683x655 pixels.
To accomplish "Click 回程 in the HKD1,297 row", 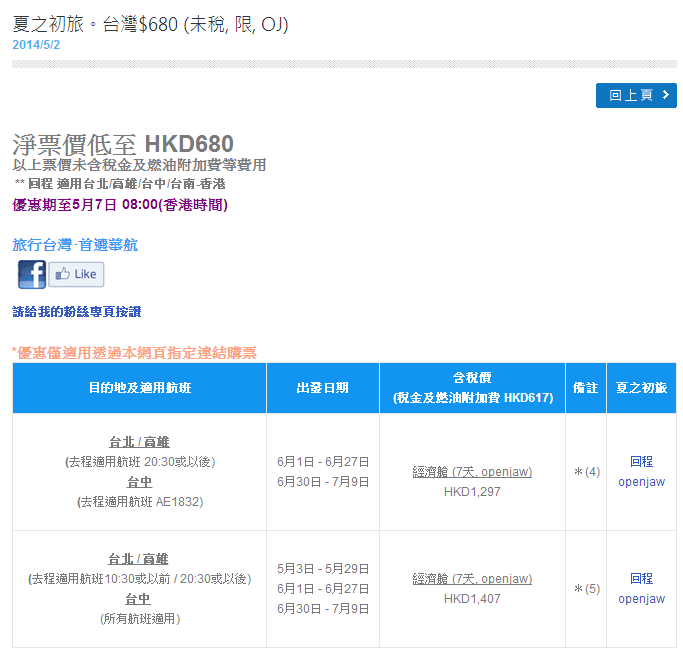I will (x=641, y=462).
